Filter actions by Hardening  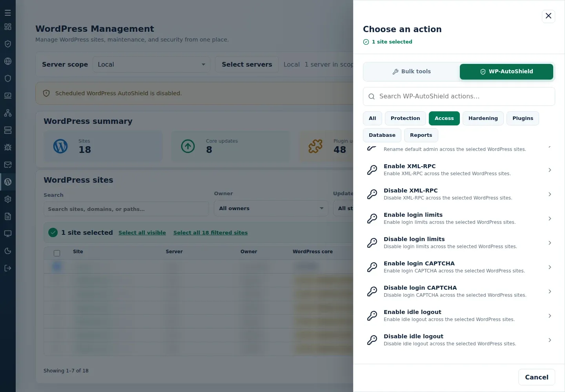483,118
